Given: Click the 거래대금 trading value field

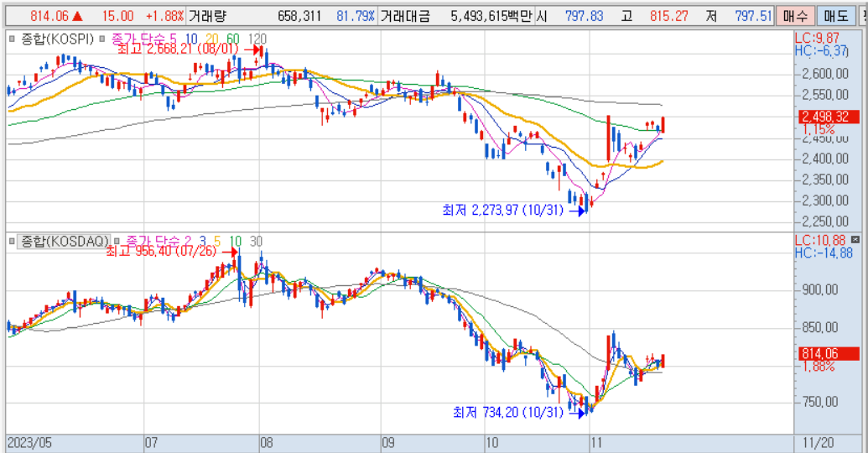Looking at the screenshot, I should pos(404,16).
